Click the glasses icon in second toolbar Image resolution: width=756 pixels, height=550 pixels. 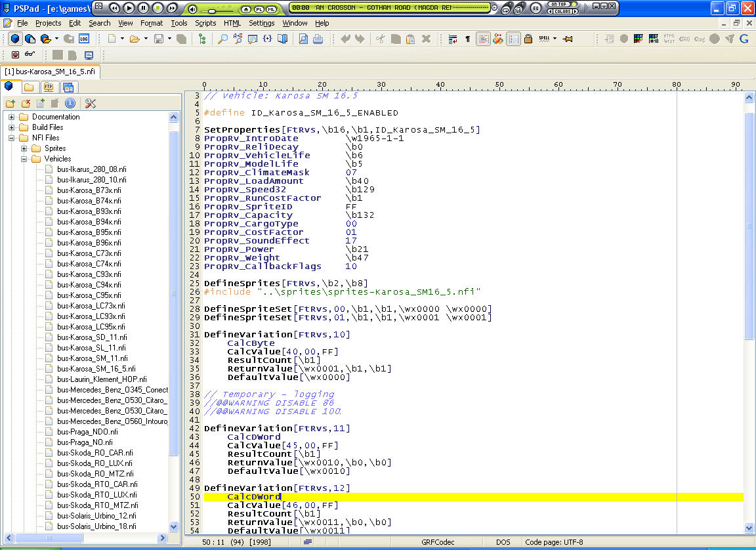(x=30, y=54)
